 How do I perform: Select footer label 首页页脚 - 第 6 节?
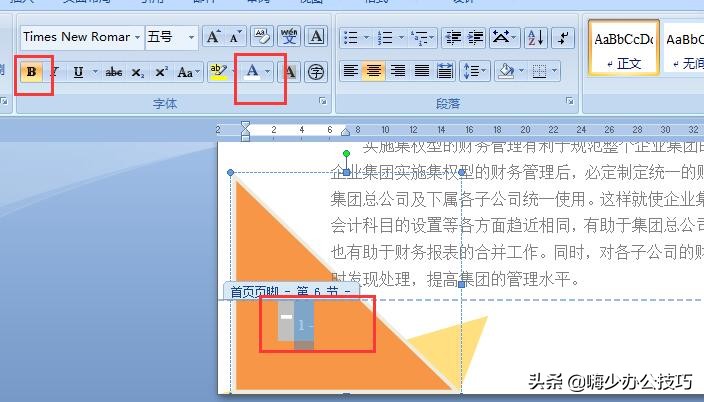(291, 292)
